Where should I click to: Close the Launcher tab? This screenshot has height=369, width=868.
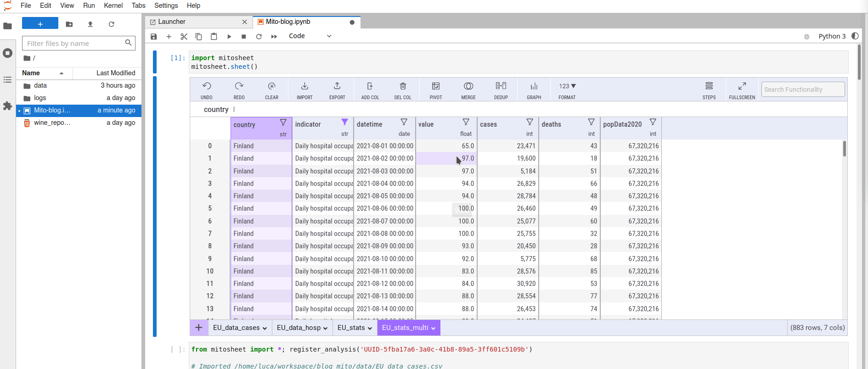[x=245, y=22]
